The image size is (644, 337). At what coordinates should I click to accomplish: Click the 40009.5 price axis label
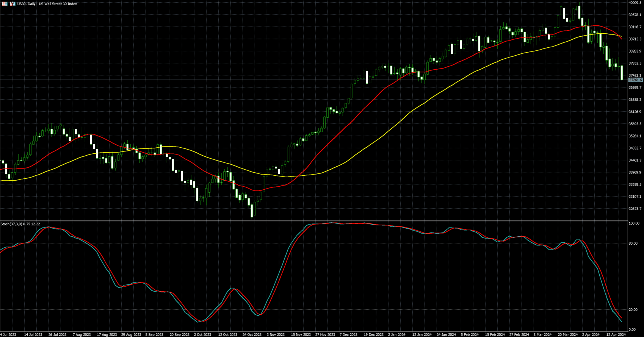pos(635,3)
